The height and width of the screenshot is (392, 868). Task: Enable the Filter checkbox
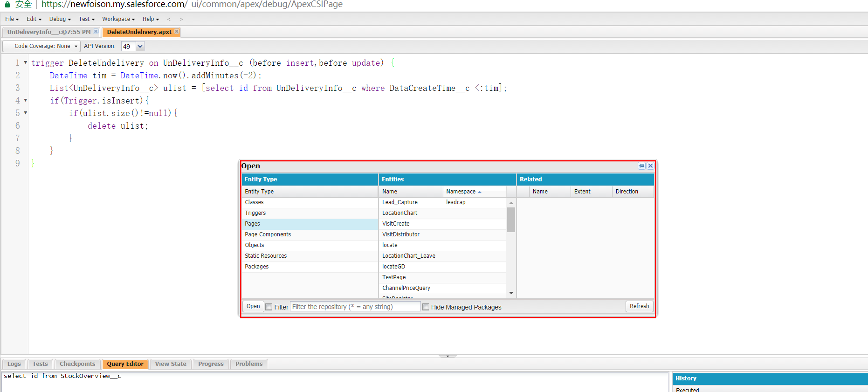pos(269,307)
